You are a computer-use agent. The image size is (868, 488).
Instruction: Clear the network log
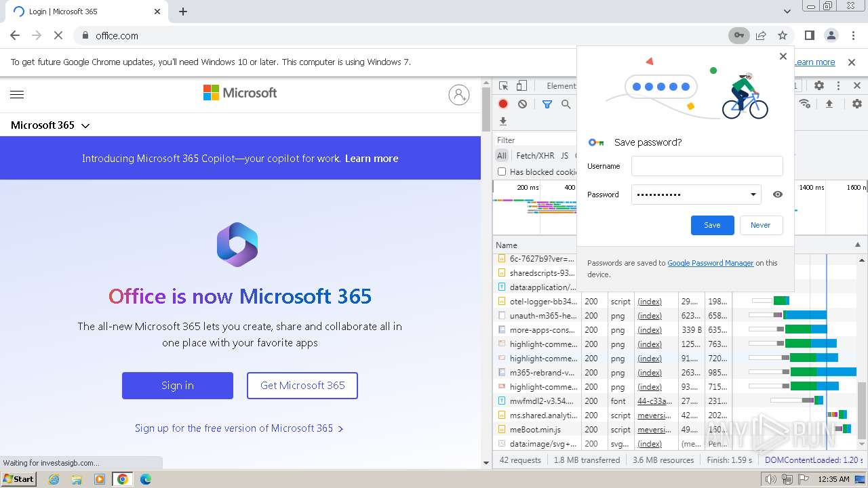[522, 104]
